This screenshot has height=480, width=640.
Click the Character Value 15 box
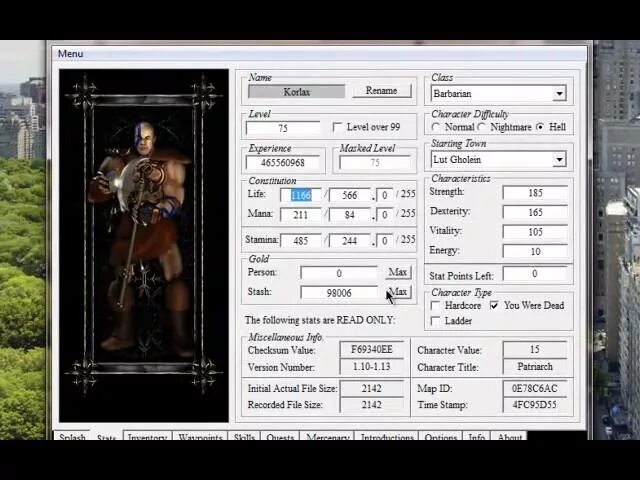535,349
